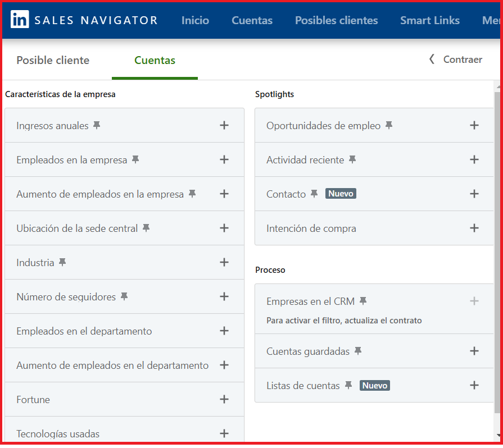The width and height of the screenshot is (503, 448).
Task: Expand Número de seguidores plus icon
Action: [224, 297]
